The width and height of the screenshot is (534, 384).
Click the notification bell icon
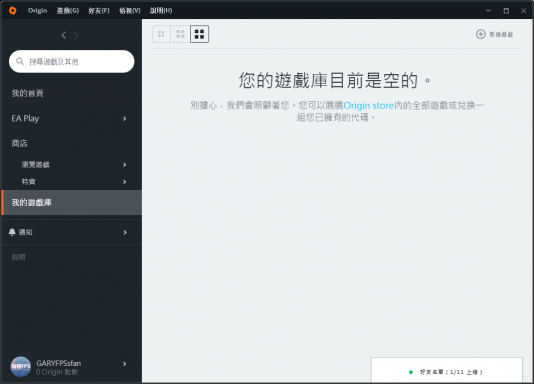pyautogui.click(x=12, y=232)
